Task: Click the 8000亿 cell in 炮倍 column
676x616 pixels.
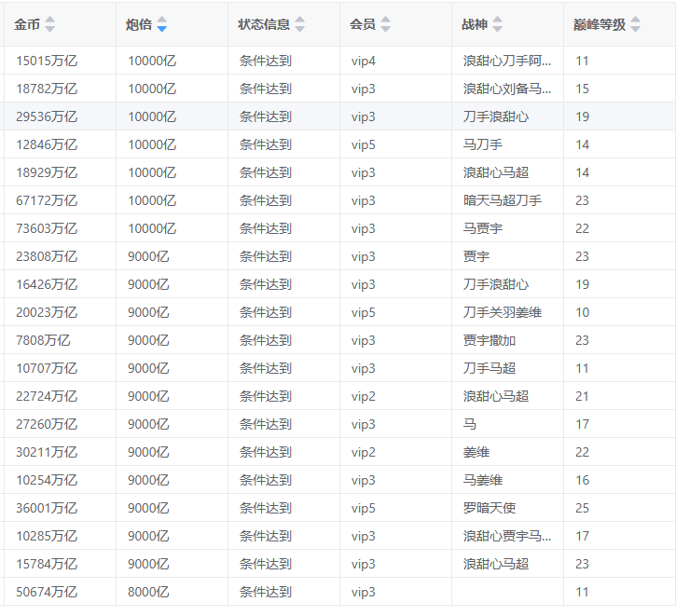Action: tap(149, 592)
